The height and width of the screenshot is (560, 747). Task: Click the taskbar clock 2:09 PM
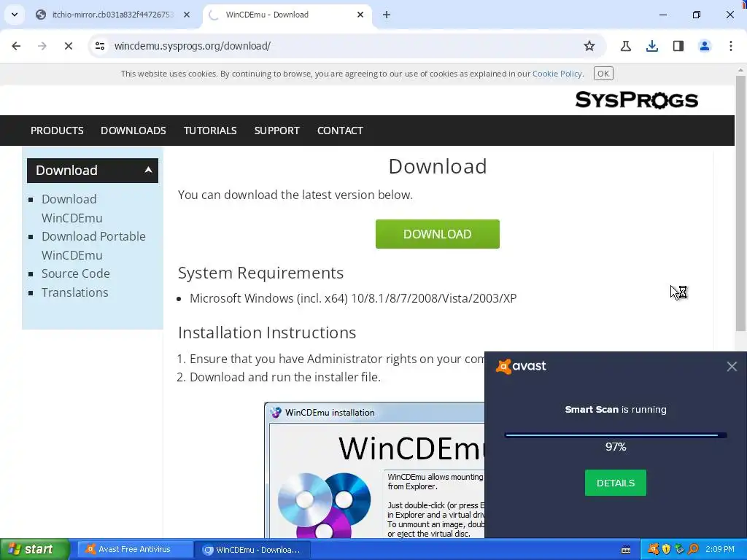[x=720, y=550]
